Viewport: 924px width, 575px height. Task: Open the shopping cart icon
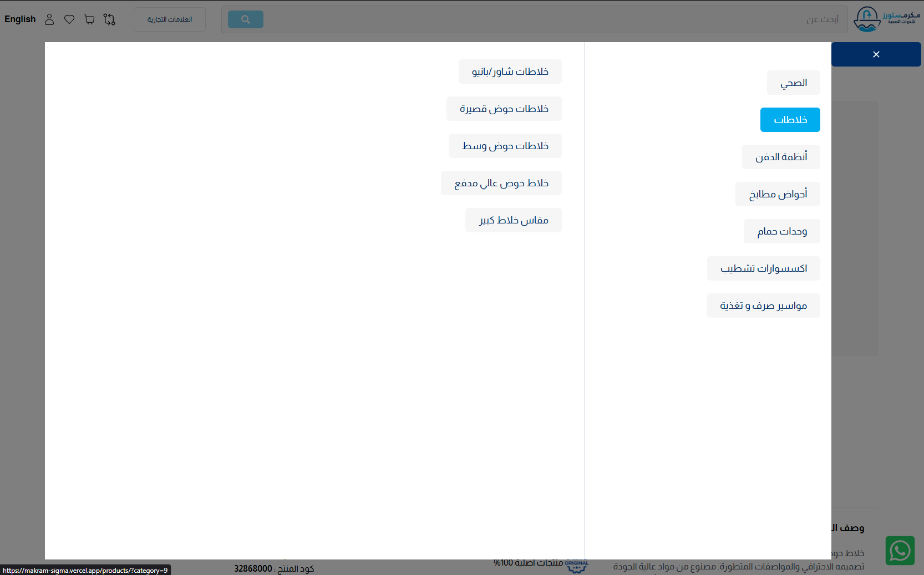tap(89, 19)
